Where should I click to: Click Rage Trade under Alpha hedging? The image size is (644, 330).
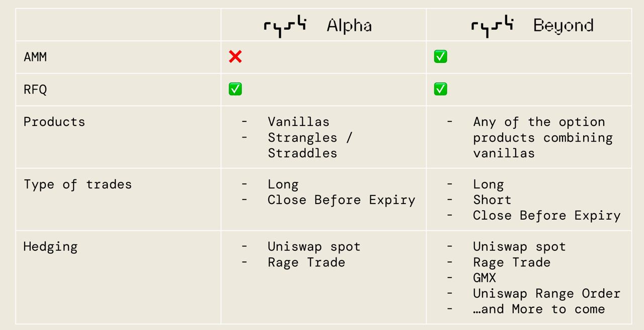click(306, 262)
